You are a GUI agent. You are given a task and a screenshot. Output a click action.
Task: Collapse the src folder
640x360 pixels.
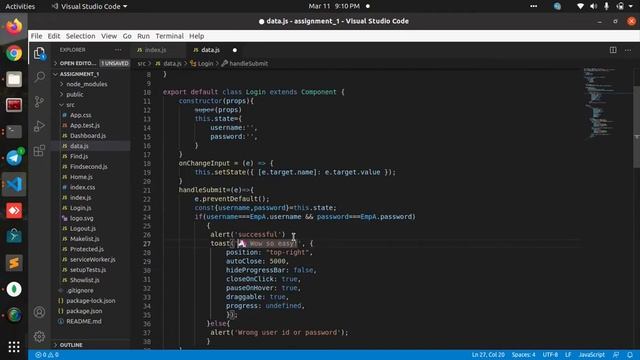point(70,105)
